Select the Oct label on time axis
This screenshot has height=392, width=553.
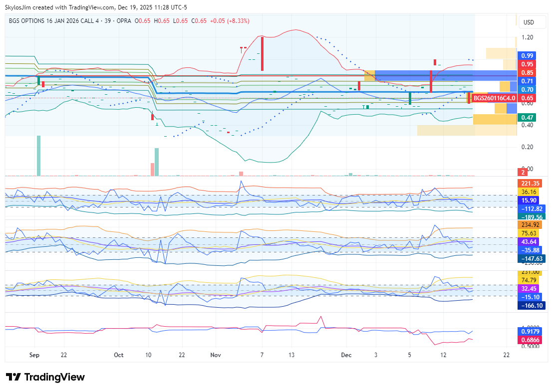point(118,355)
